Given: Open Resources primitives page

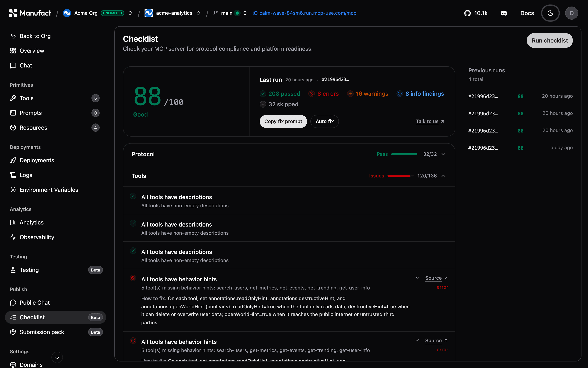Looking at the screenshot, I should click(x=55, y=128).
